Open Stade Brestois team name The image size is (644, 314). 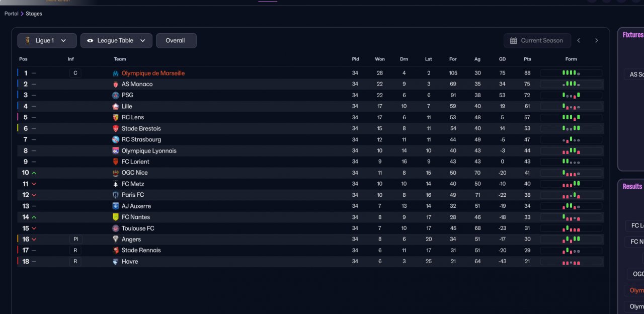[x=141, y=129]
